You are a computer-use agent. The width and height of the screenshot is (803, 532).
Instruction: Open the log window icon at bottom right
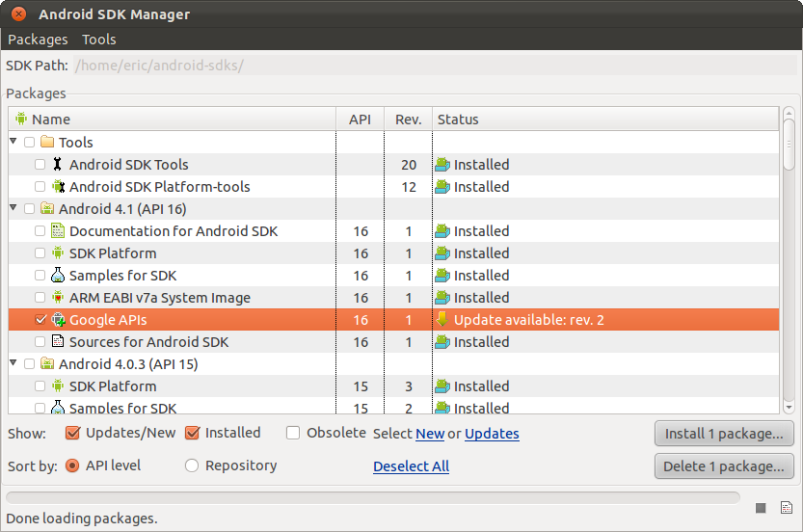point(786,507)
